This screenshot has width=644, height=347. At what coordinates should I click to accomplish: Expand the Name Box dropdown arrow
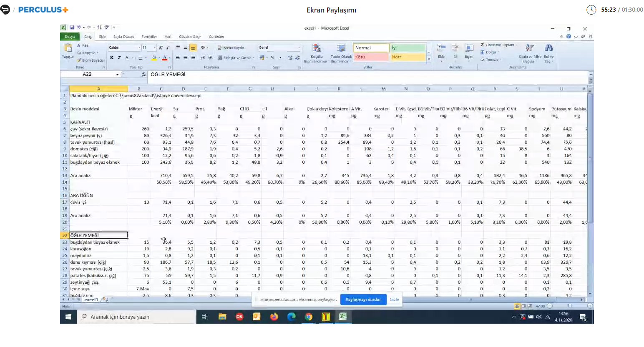click(117, 75)
